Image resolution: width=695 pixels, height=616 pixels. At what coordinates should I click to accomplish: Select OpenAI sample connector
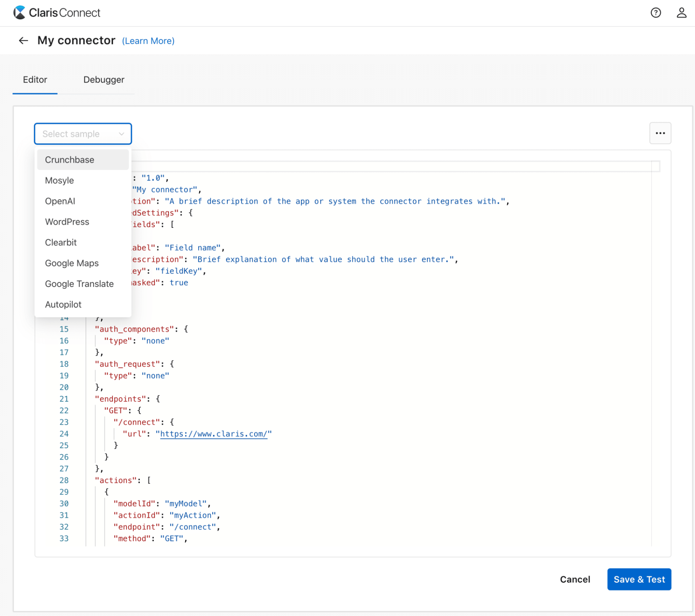60,201
